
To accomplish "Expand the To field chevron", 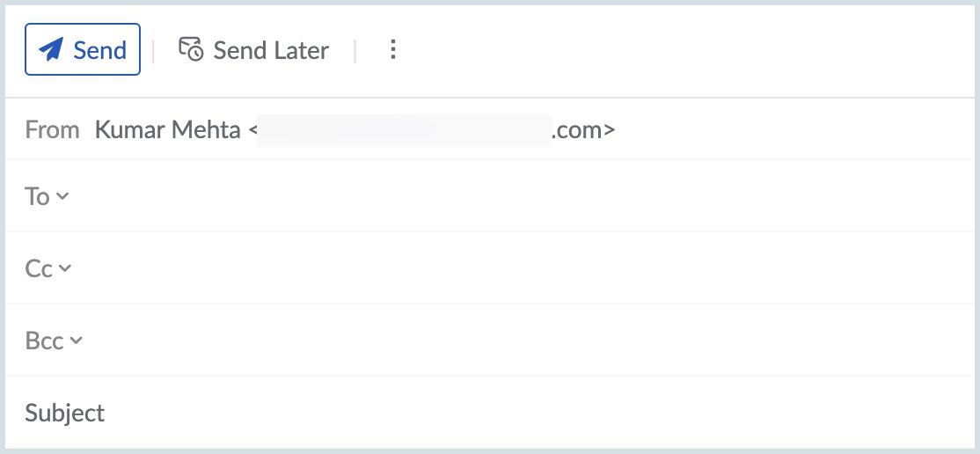I will tap(62, 195).
